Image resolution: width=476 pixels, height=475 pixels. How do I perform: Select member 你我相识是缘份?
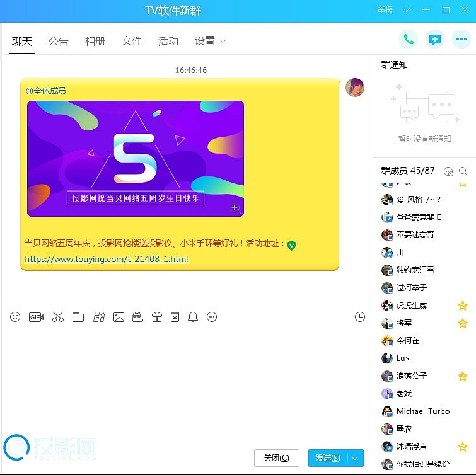(x=424, y=464)
